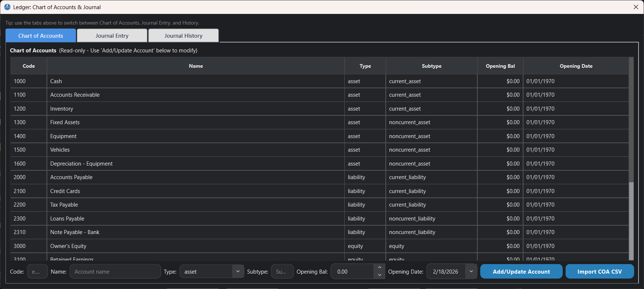Click the Opening Bal column header
The height and width of the screenshot is (289, 644).
[500, 66]
